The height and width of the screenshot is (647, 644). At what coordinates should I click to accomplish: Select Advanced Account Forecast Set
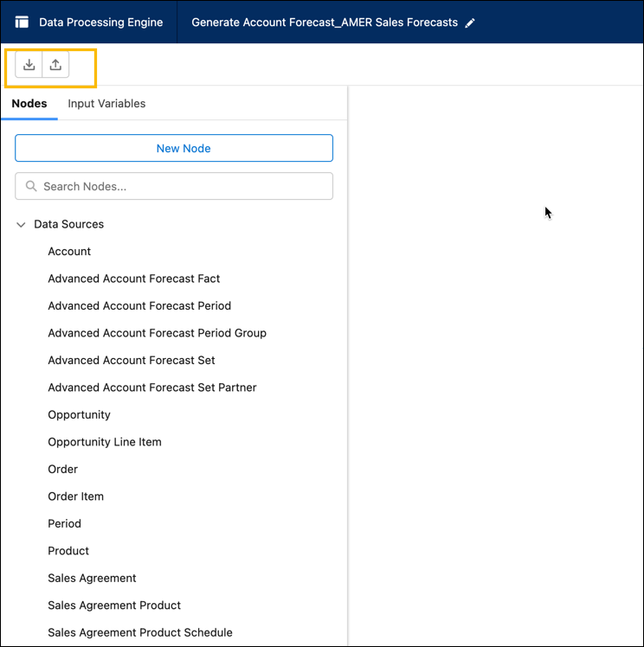pyautogui.click(x=132, y=360)
